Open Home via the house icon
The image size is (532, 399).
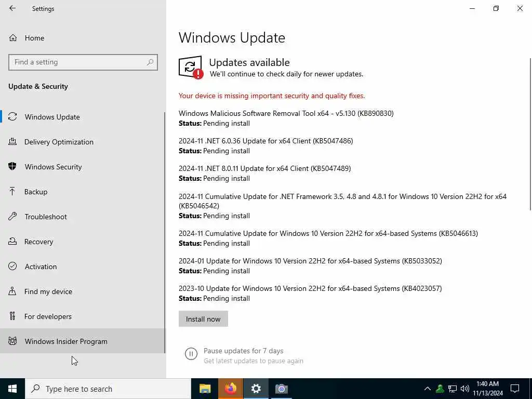coord(13,37)
